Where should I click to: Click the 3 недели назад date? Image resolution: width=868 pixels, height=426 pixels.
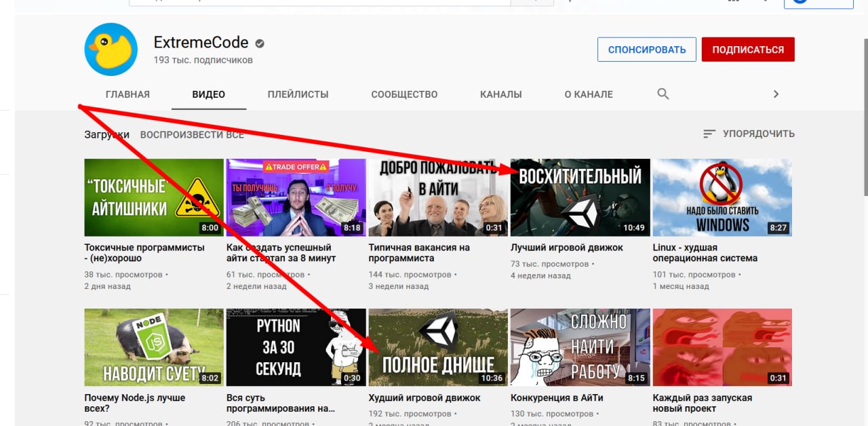pyautogui.click(x=399, y=286)
